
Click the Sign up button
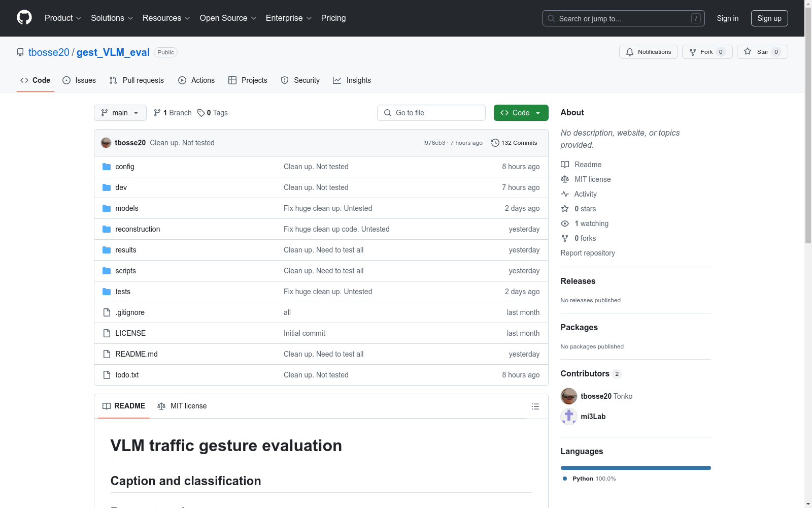769,18
